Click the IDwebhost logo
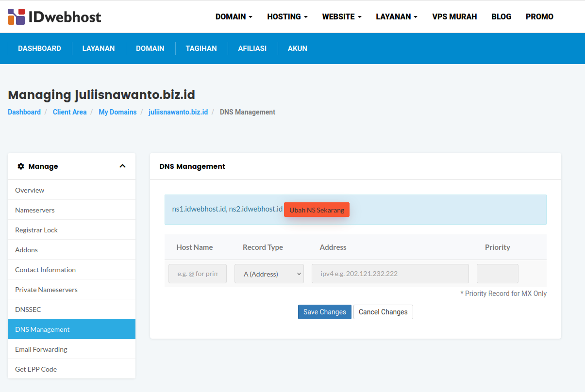Viewport: 585px width, 392px height. click(x=55, y=16)
